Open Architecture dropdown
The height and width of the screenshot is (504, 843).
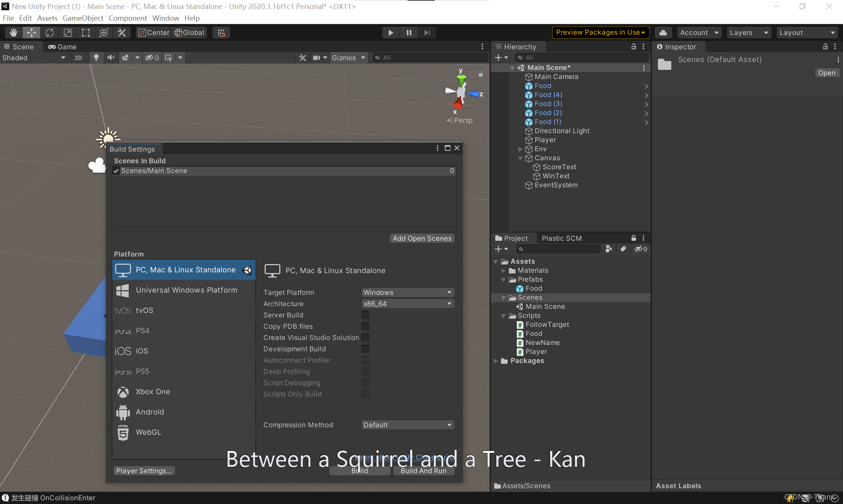[x=408, y=304]
